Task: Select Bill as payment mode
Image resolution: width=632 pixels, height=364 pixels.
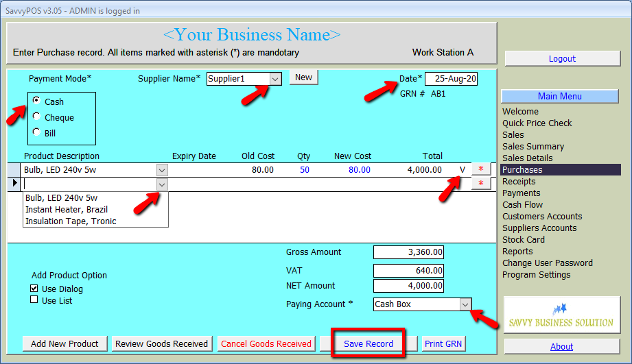Action: click(x=36, y=132)
